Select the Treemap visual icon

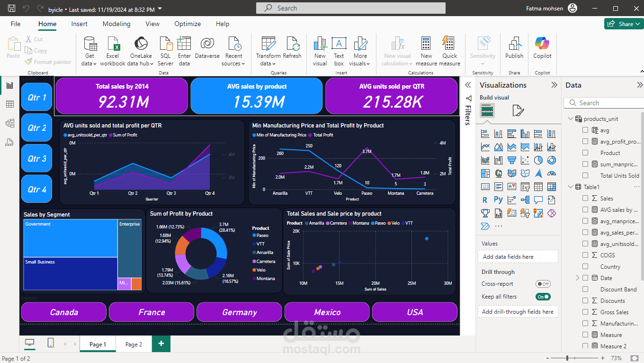(485, 173)
